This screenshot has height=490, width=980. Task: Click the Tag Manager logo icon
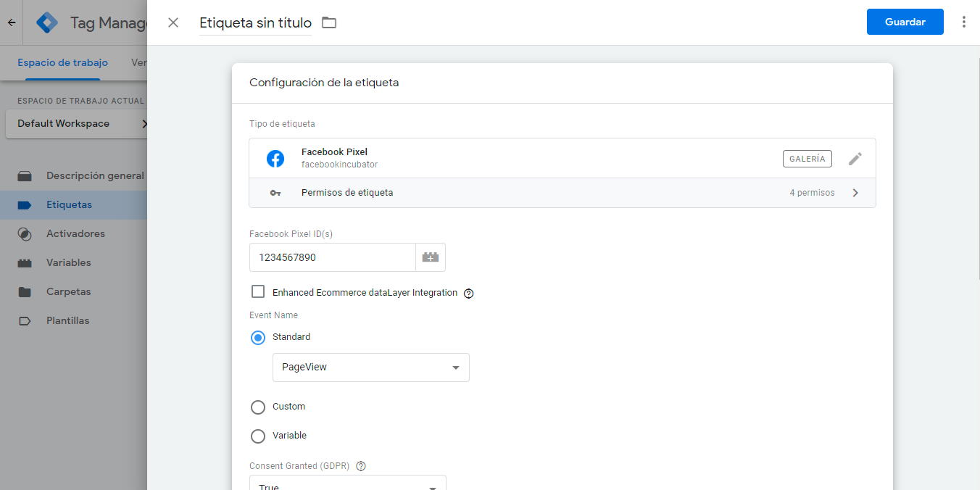[x=47, y=22]
